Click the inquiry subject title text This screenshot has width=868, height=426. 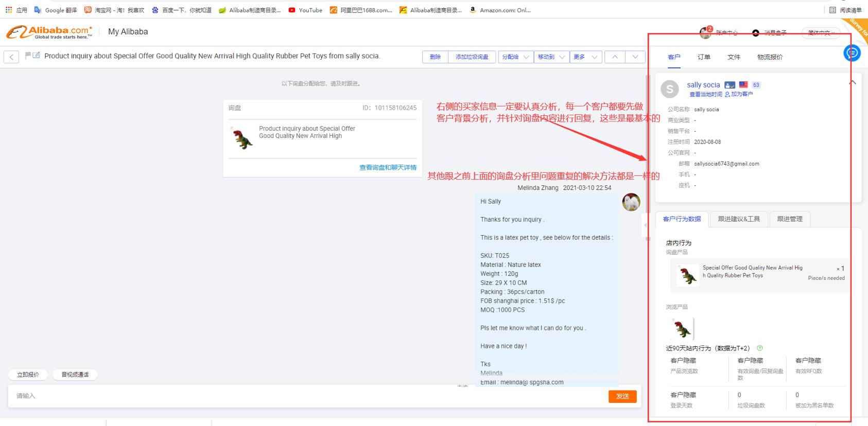point(212,56)
